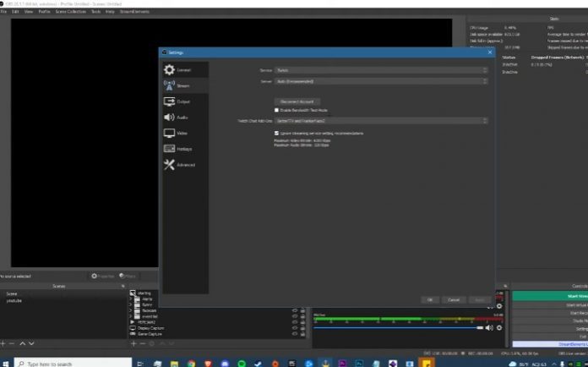Image resolution: width=588 pixels, height=367 pixels.
Task: Expand the Alerts source group
Action: tap(131, 299)
